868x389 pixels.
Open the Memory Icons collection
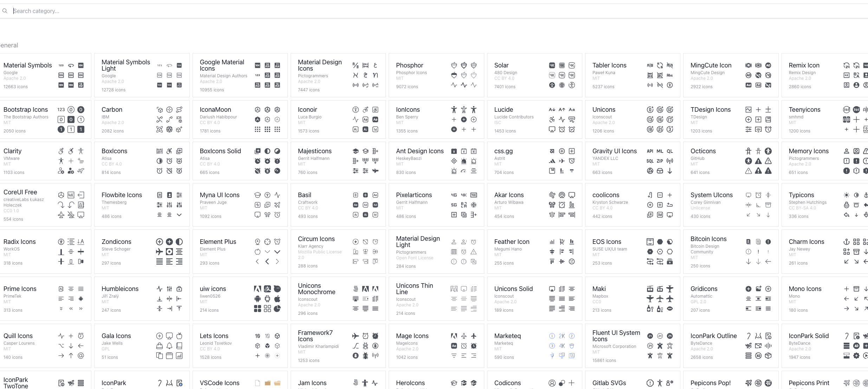[x=825, y=161]
